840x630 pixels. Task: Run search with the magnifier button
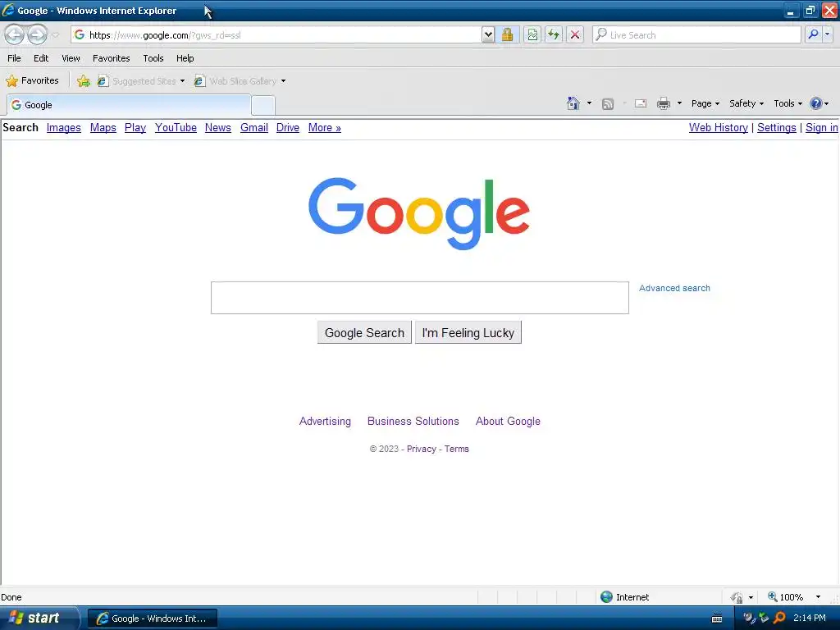point(813,34)
